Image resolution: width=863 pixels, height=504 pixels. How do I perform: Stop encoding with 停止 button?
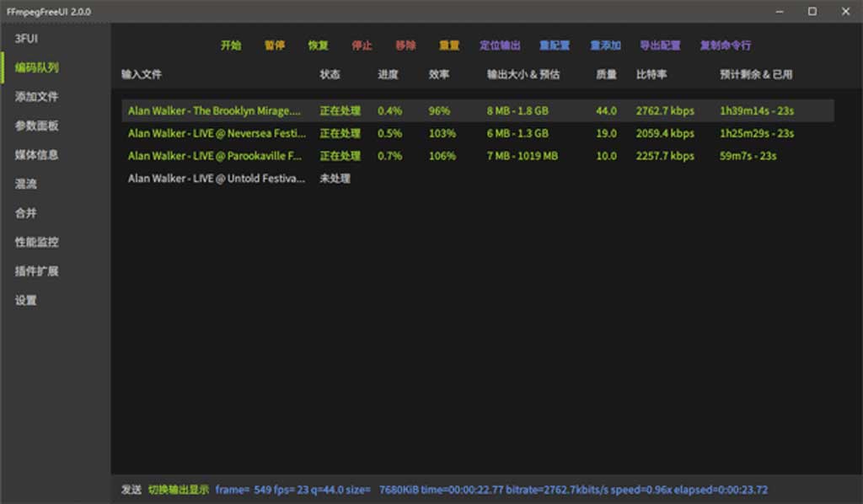pyautogui.click(x=362, y=46)
